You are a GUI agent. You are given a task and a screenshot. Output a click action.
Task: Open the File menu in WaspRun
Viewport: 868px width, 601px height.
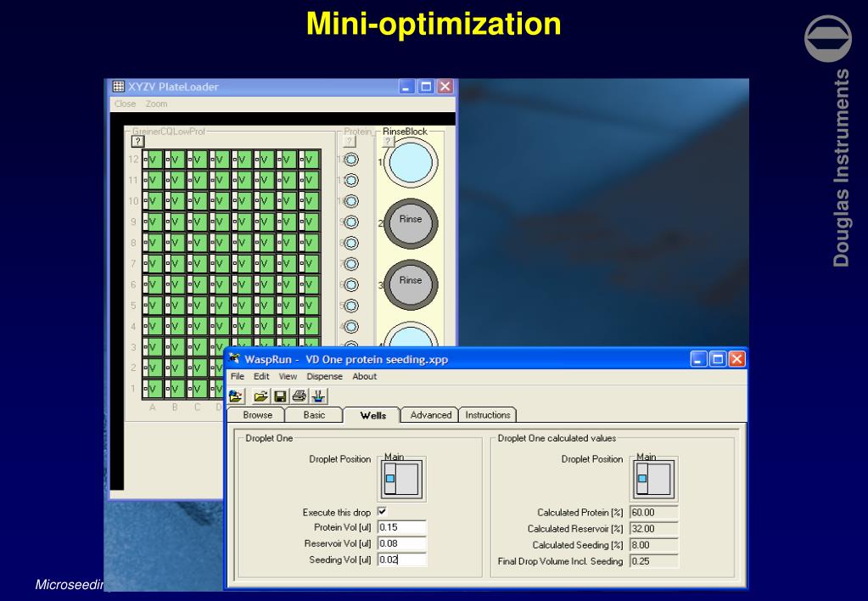pos(238,376)
